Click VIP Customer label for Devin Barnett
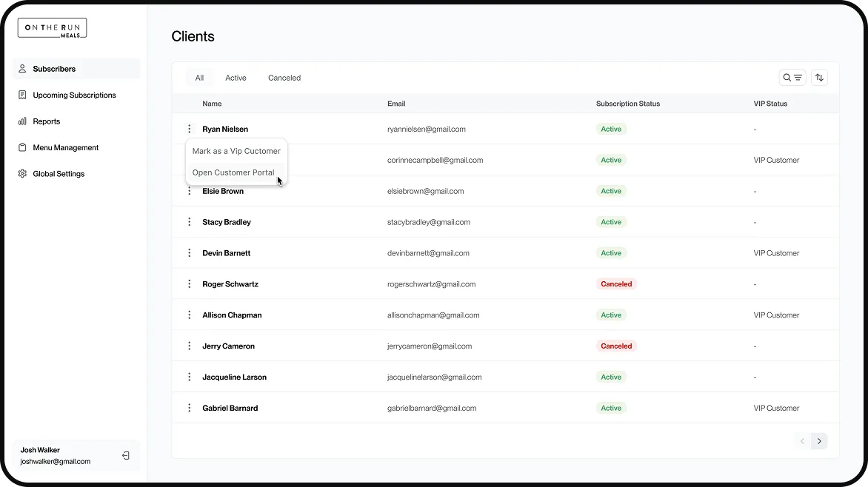 [776, 253]
